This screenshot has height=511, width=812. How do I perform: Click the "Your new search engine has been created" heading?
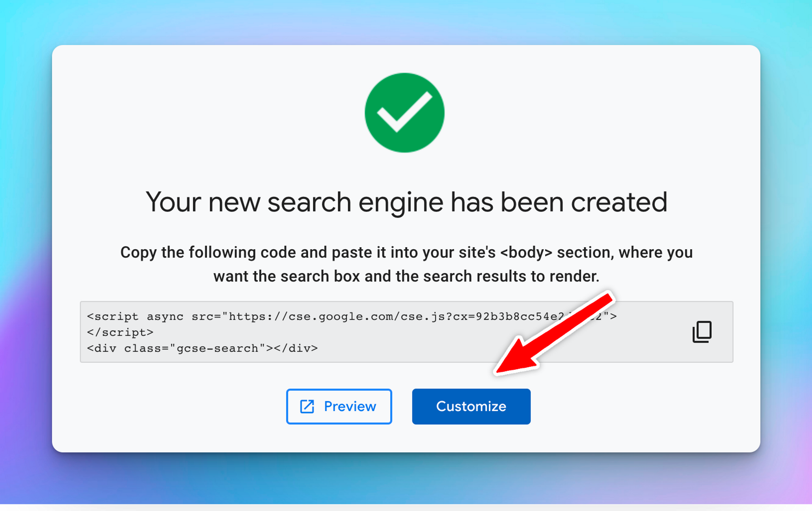pyautogui.click(x=406, y=202)
